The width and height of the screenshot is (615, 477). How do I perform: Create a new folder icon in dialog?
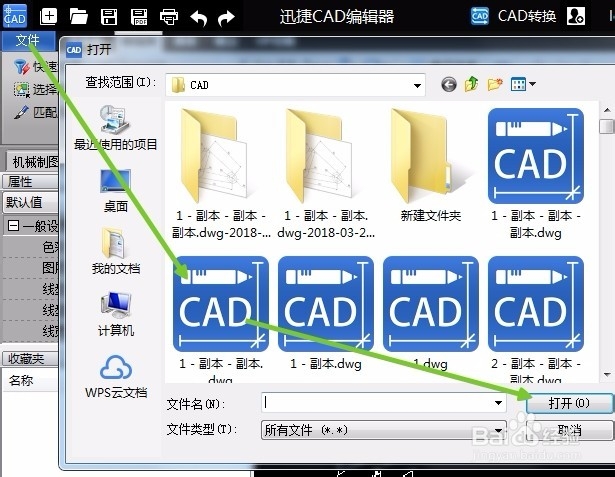pos(495,84)
